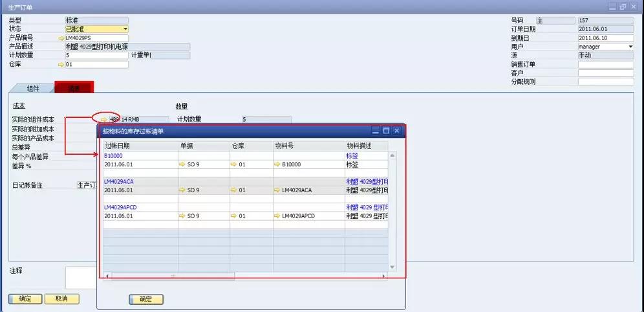Click the 取消 cancel button
Viewport: 644px width, 312px height.
pos(61,298)
